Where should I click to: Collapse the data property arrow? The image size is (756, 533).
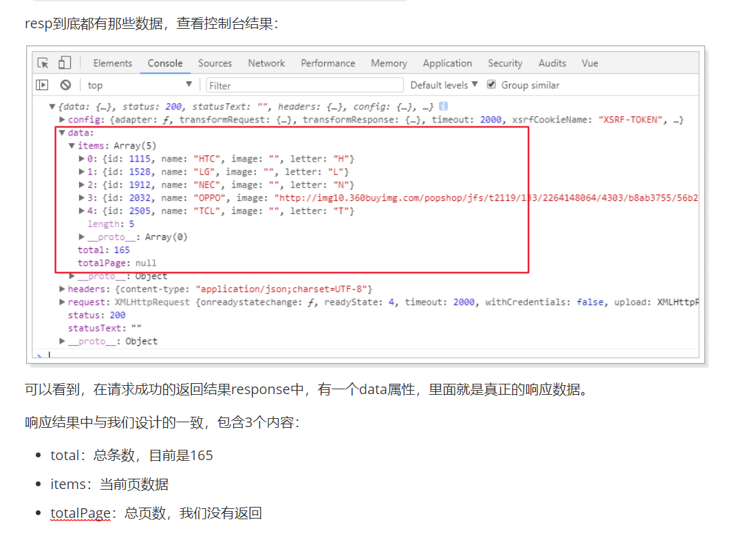[62, 133]
